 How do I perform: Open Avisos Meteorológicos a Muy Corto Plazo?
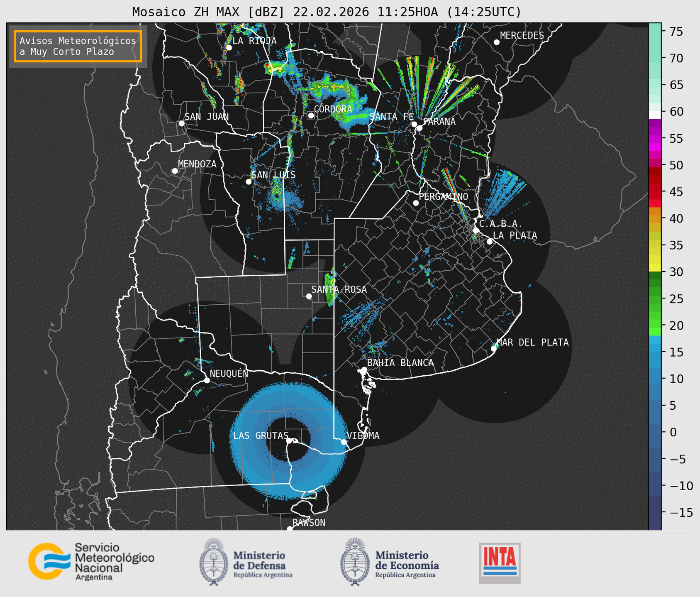point(78,46)
